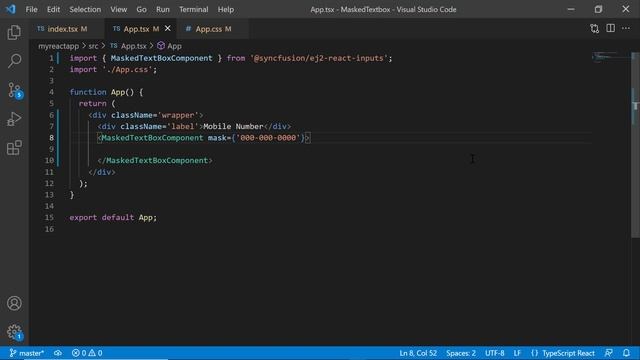Restore down the VS Code window
Viewport: 640px width, 360px height.
[598, 9]
